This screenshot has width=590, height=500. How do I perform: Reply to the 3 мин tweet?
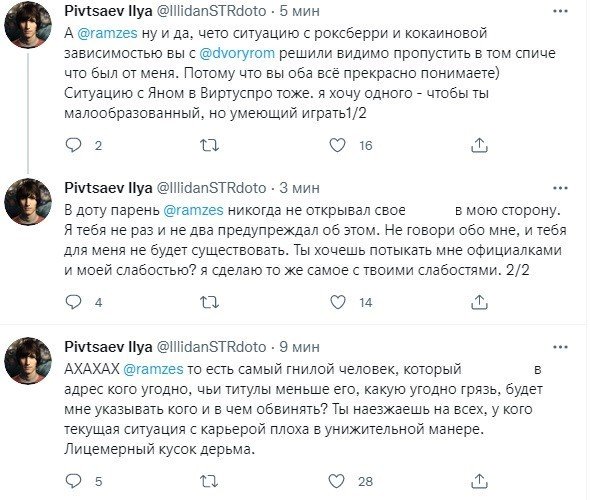73,302
